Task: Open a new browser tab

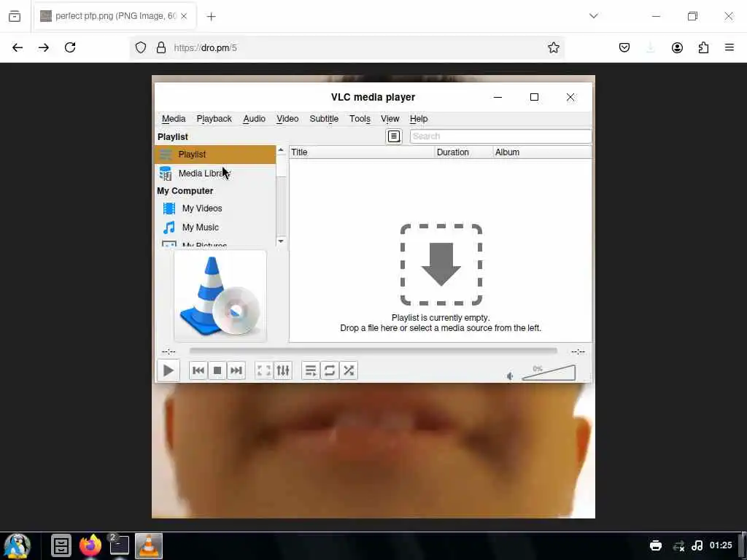Action: [211, 16]
